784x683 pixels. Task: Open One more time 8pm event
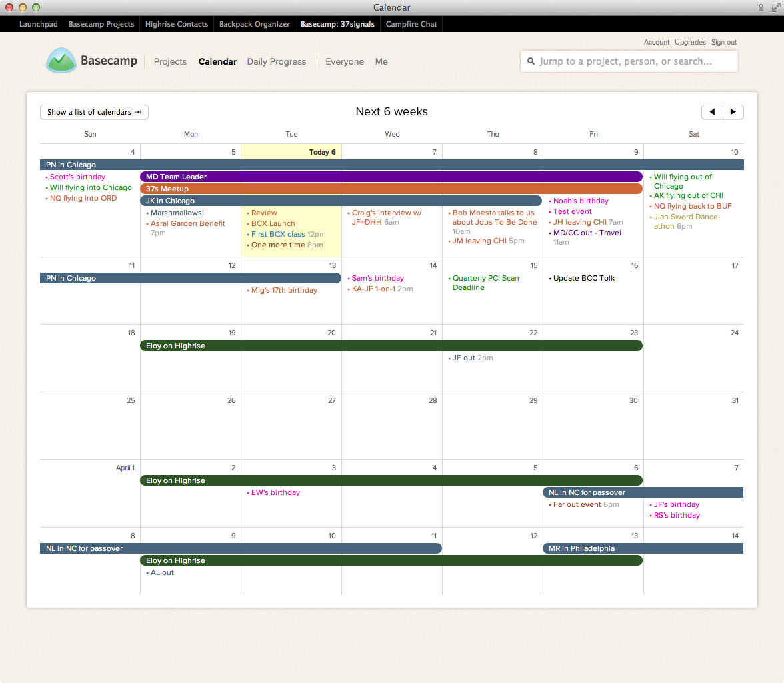pyautogui.click(x=287, y=245)
